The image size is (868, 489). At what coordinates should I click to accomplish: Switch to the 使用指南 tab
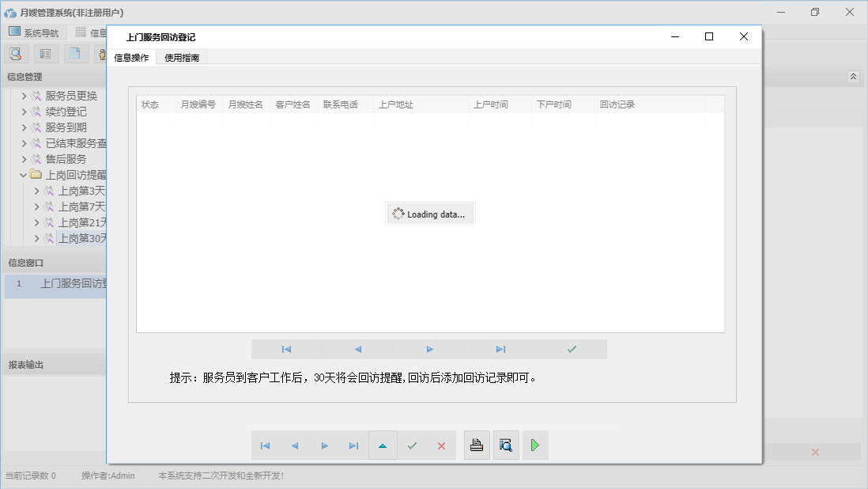(181, 56)
